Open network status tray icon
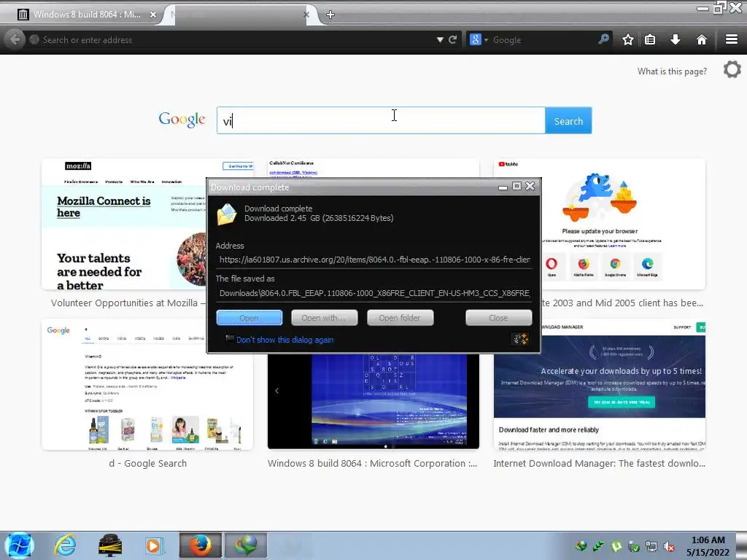Screen dimensions: 747x560 pos(651,547)
